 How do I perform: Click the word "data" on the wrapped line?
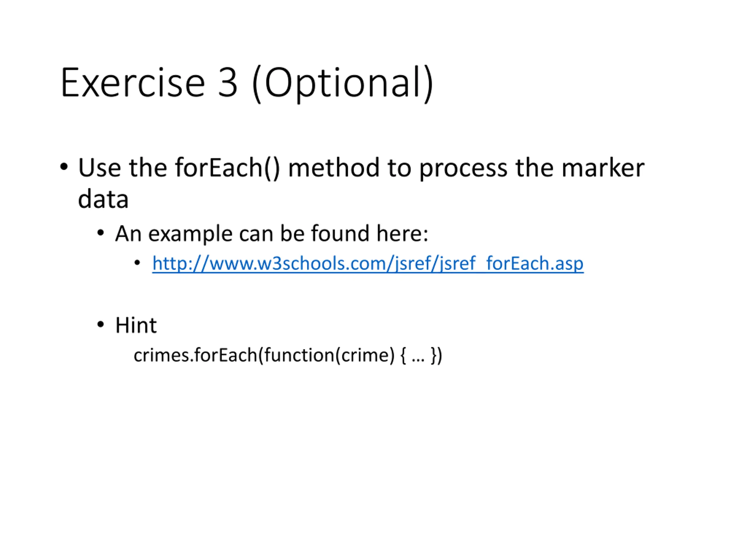(x=103, y=199)
